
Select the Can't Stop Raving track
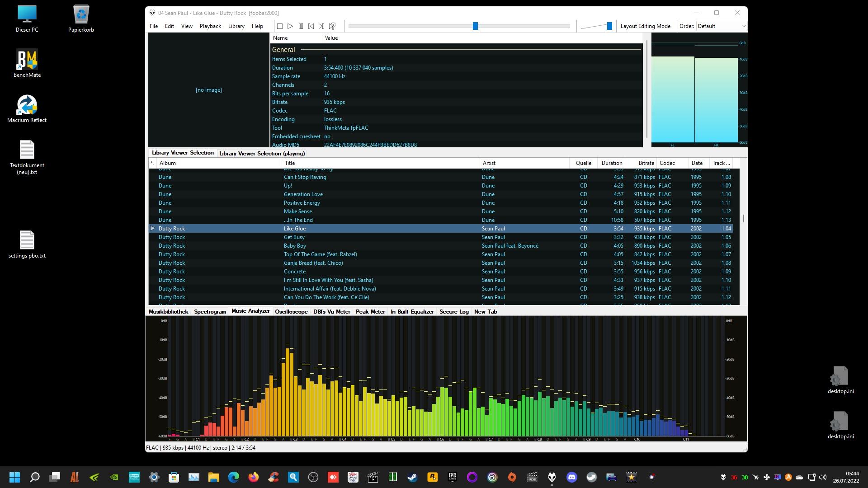pyautogui.click(x=441, y=177)
